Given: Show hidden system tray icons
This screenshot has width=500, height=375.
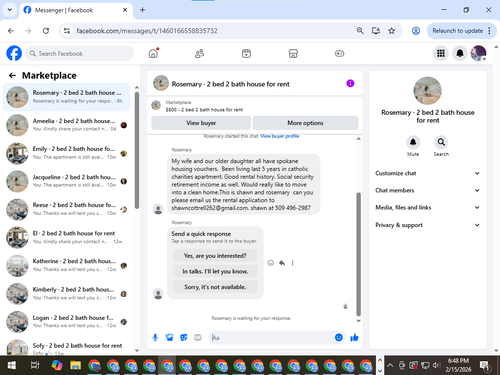Looking at the screenshot, I should pyautogui.click(x=390, y=365).
